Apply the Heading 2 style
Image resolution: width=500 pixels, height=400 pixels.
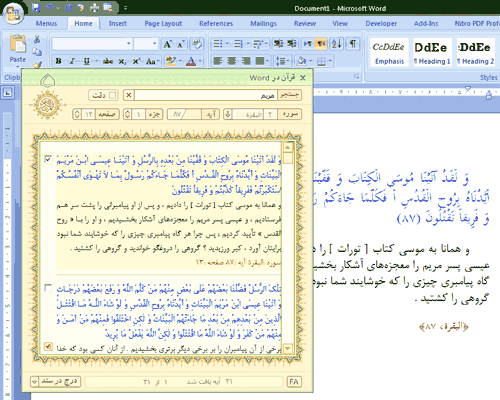point(476,52)
